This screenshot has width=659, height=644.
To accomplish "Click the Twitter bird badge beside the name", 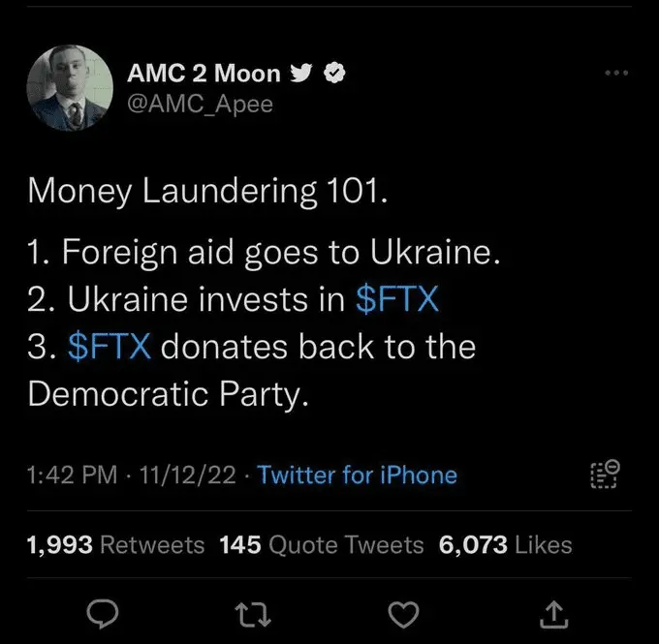I will tap(302, 74).
